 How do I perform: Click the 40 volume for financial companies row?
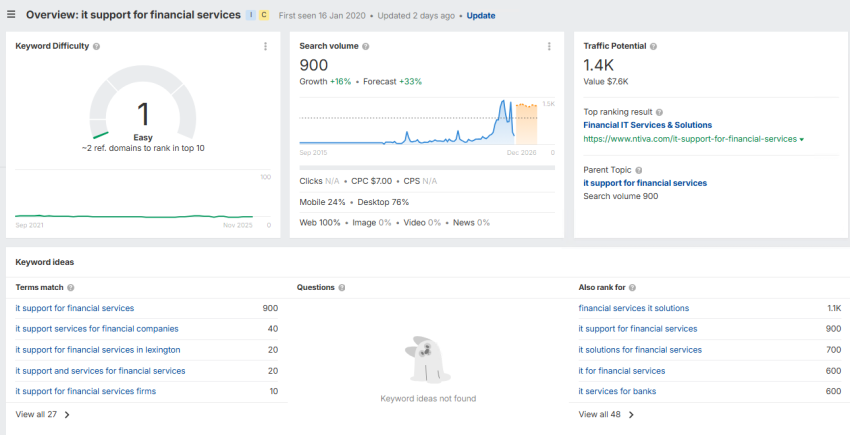click(273, 329)
